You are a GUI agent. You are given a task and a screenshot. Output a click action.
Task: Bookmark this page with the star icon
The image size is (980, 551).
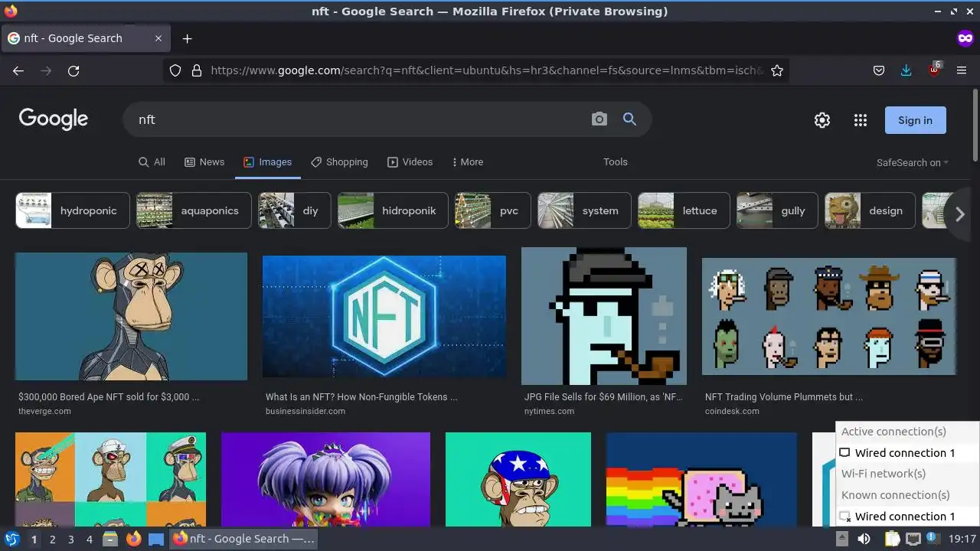(x=777, y=70)
